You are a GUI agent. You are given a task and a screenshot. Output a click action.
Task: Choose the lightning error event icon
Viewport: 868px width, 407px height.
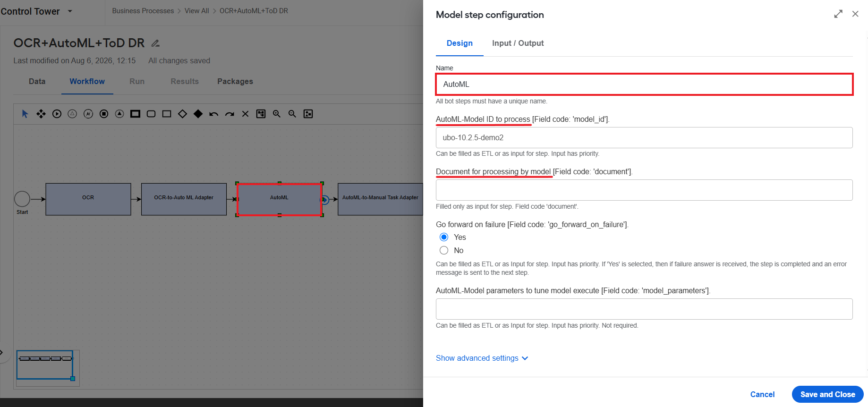pos(88,114)
